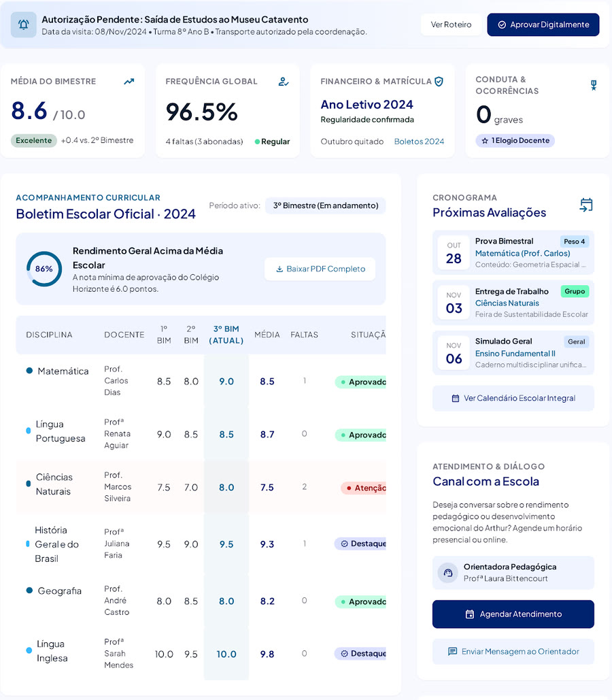Click the user check icon on Frequência Global

pyautogui.click(x=284, y=81)
